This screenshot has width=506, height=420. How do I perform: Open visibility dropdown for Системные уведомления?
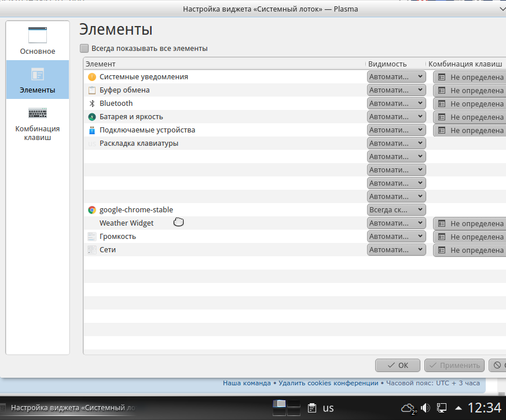396,77
